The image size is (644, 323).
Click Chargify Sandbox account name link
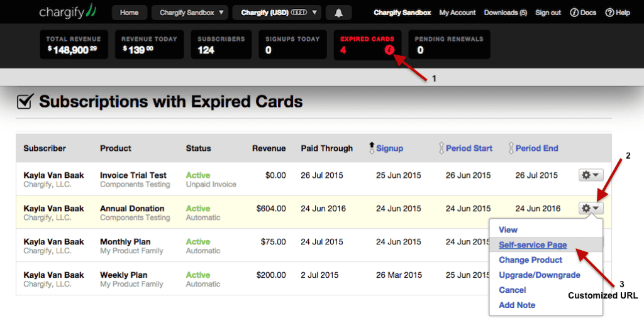402,13
